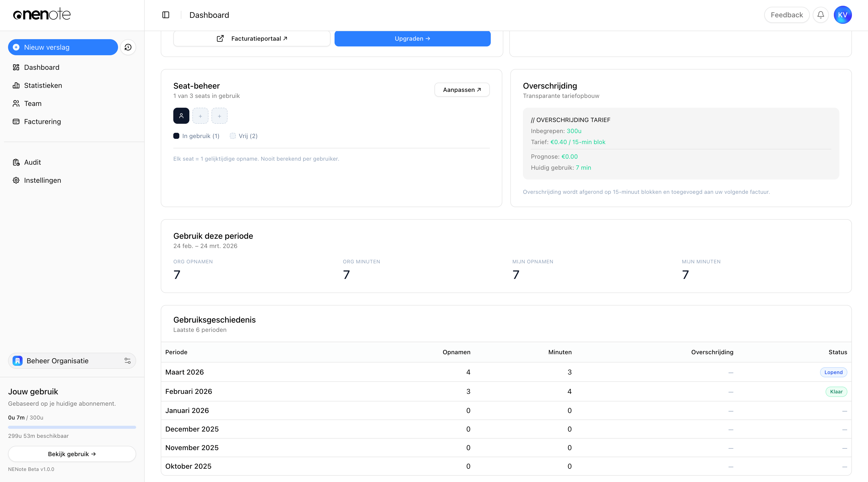
Task: Open the notifications bell
Action: coord(821,15)
